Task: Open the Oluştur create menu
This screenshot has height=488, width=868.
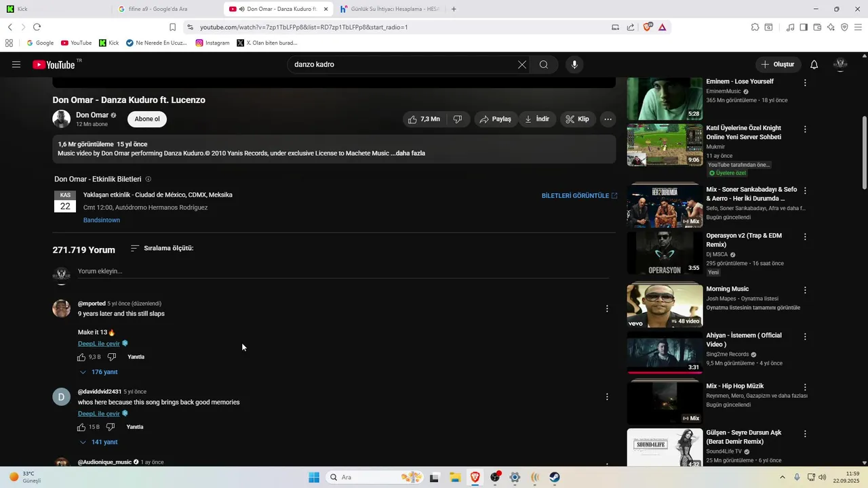Action: click(x=778, y=64)
